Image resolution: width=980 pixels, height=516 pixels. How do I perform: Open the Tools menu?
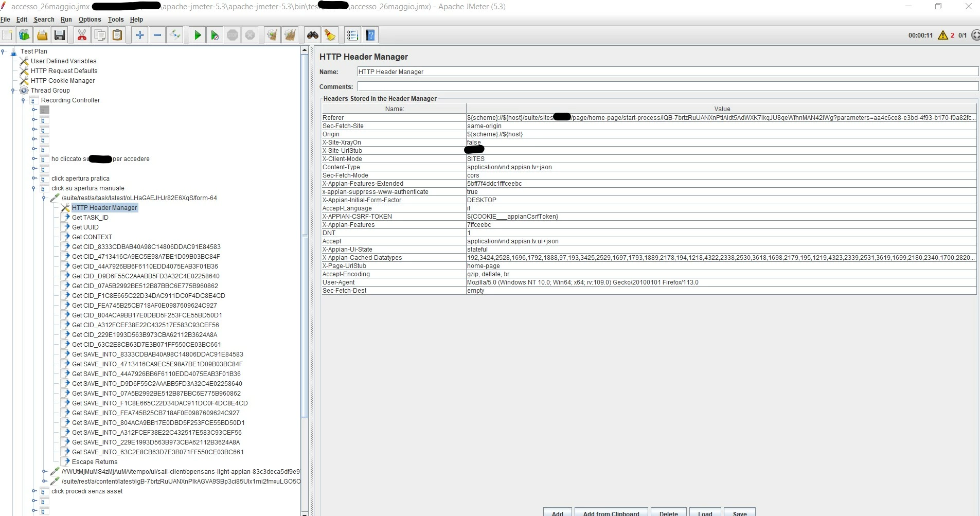(x=116, y=20)
